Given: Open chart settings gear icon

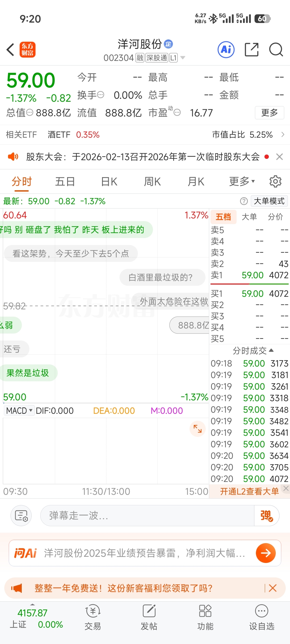Looking at the screenshot, I should point(275,182).
